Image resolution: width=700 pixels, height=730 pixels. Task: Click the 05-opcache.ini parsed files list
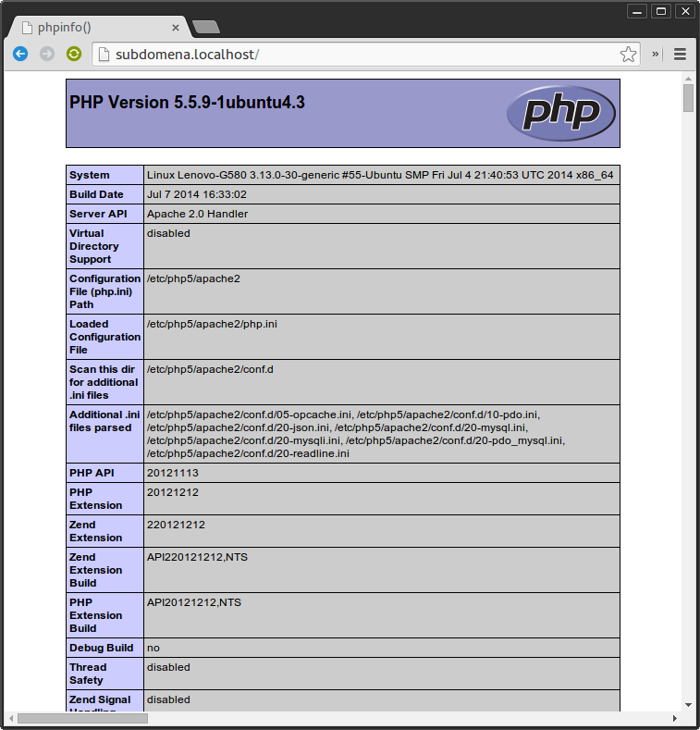tap(356, 434)
